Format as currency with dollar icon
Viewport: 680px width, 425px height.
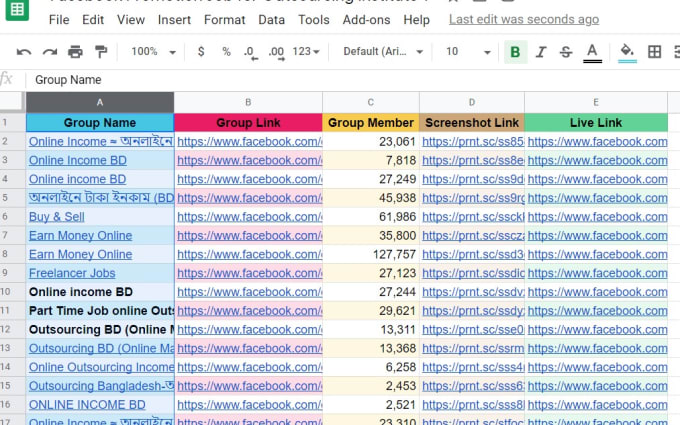[x=201, y=52]
